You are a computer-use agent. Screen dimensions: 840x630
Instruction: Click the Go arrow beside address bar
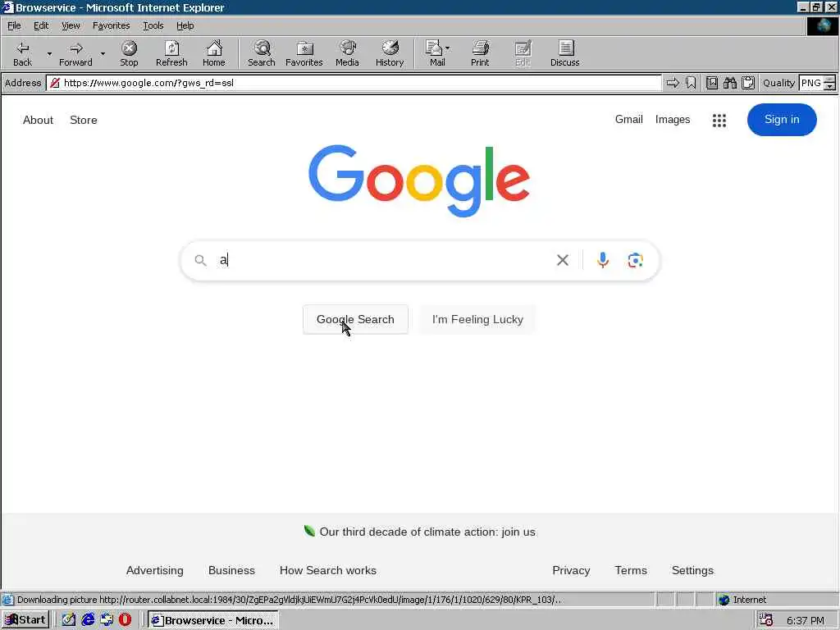point(673,83)
